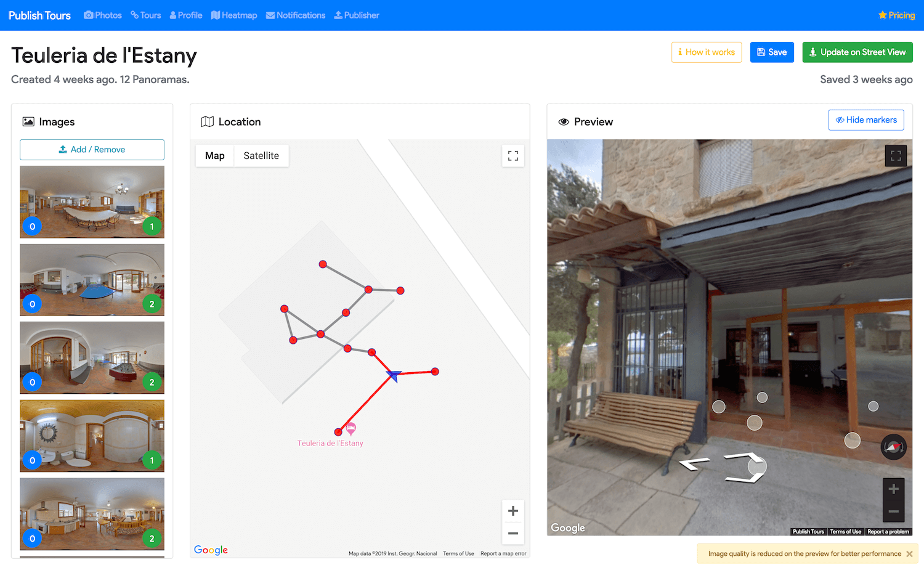Click the map fullscreen icon
Image resolution: width=924 pixels, height=578 pixels.
click(513, 156)
